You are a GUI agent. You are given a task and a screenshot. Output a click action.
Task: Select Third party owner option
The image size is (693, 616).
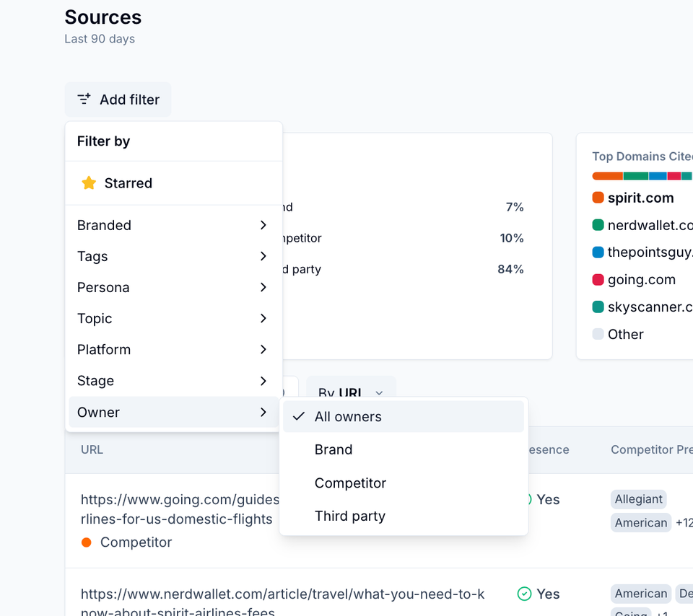[x=349, y=516]
